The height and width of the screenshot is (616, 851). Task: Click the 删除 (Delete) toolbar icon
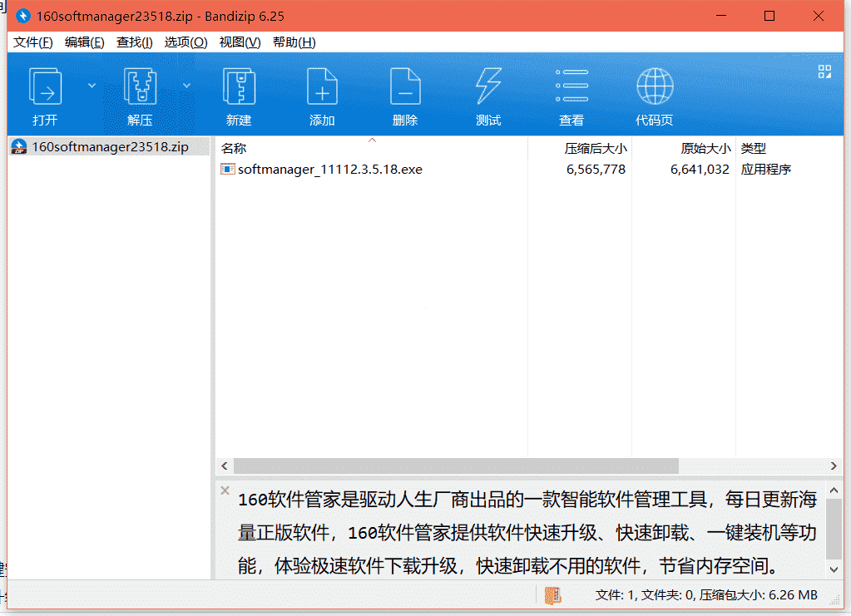tap(405, 86)
